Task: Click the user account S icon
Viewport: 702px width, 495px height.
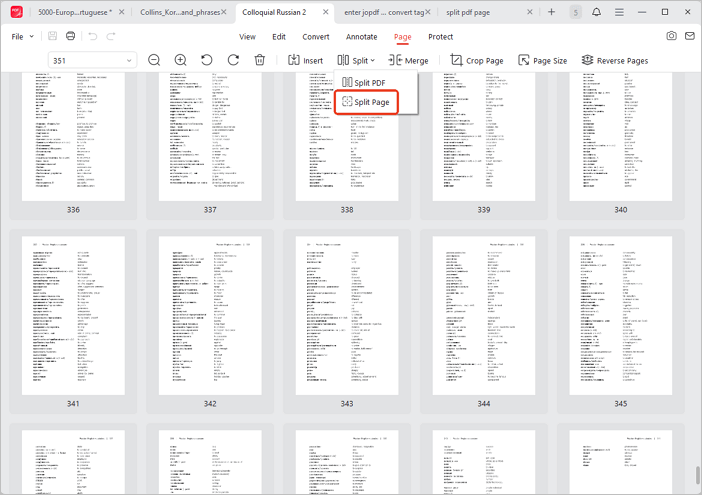Action: coord(576,13)
